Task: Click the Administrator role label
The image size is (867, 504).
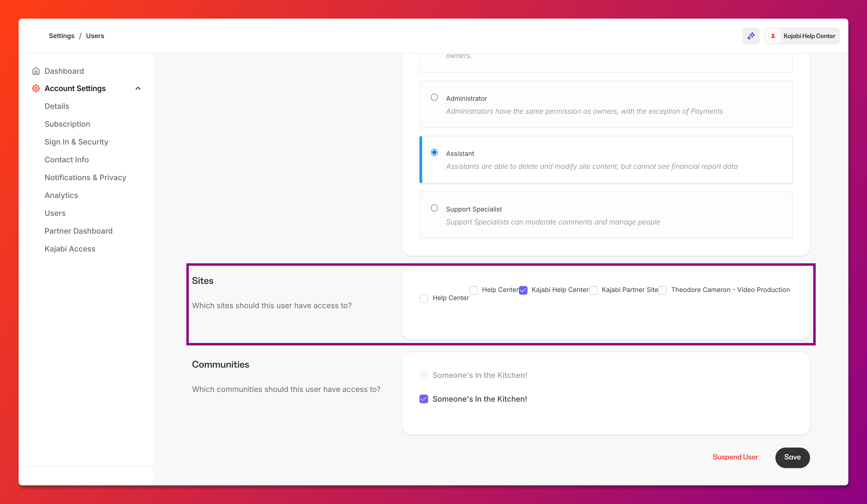Action: [466, 98]
